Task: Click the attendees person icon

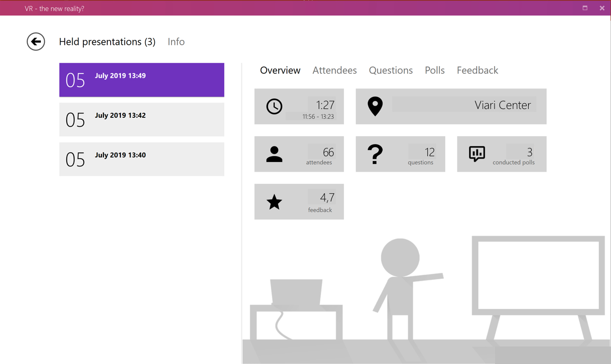Action: pyautogui.click(x=274, y=153)
